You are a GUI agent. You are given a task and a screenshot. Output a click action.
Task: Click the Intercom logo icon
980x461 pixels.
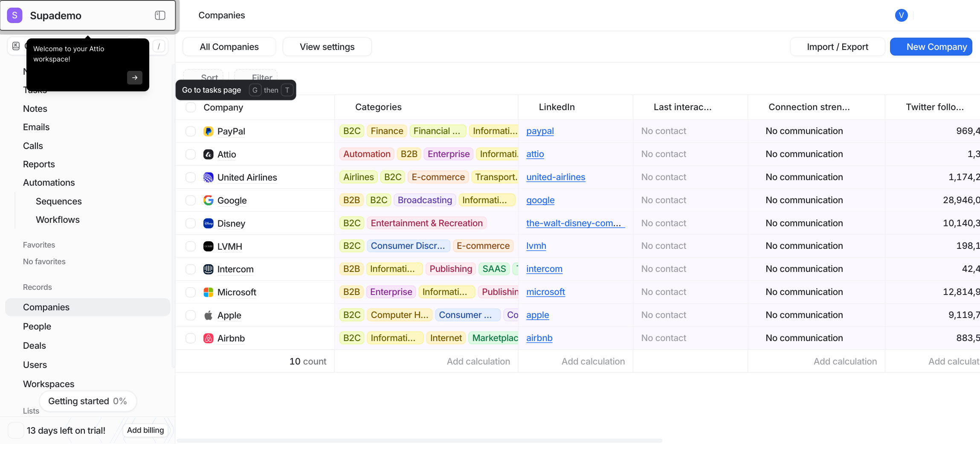(x=208, y=269)
